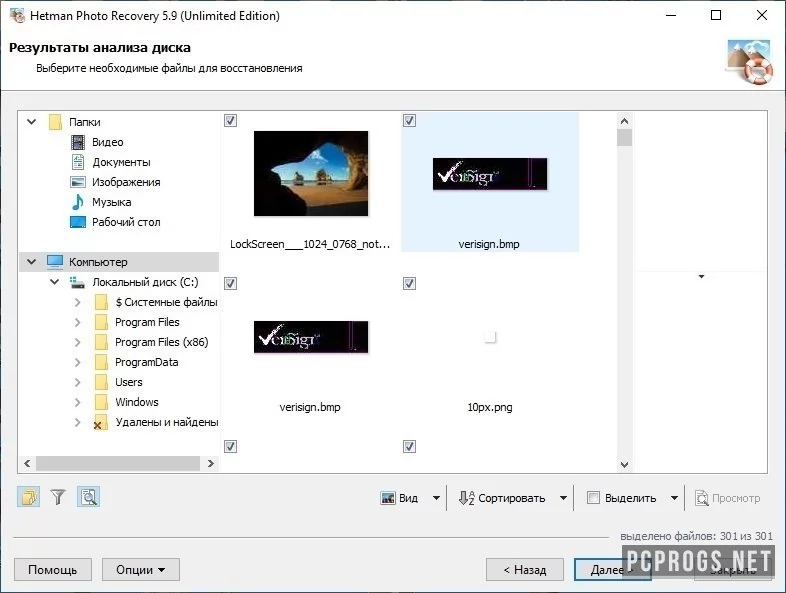Select the Удалены и найдены tree label
The height and width of the screenshot is (593, 786).
(x=167, y=423)
